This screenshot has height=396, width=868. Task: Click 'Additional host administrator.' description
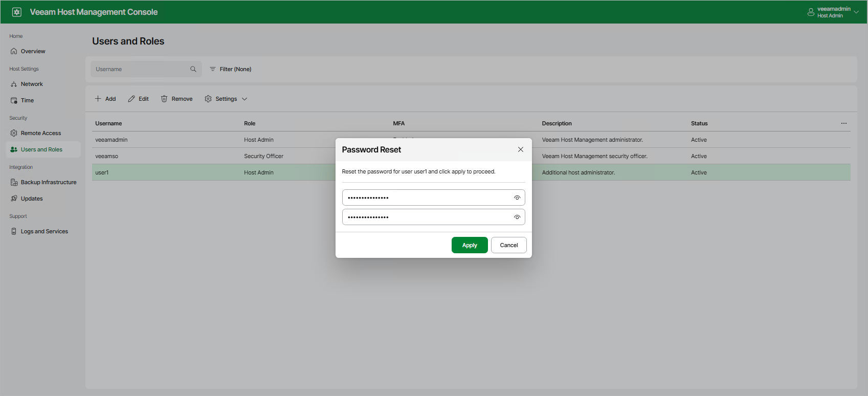(578, 172)
